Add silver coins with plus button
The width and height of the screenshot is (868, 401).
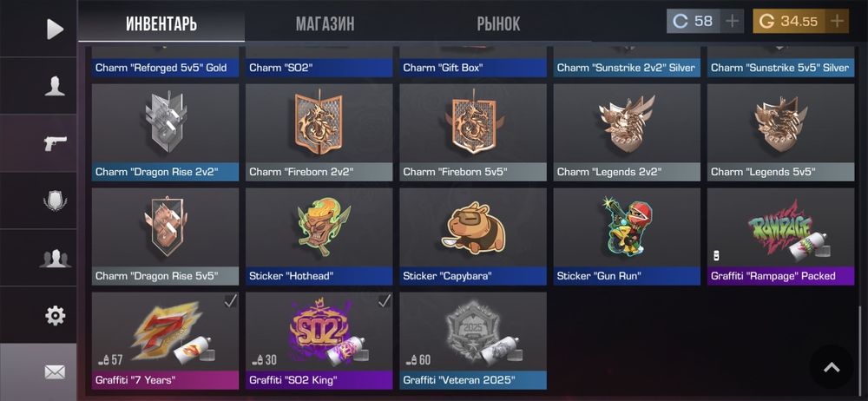click(732, 21)
